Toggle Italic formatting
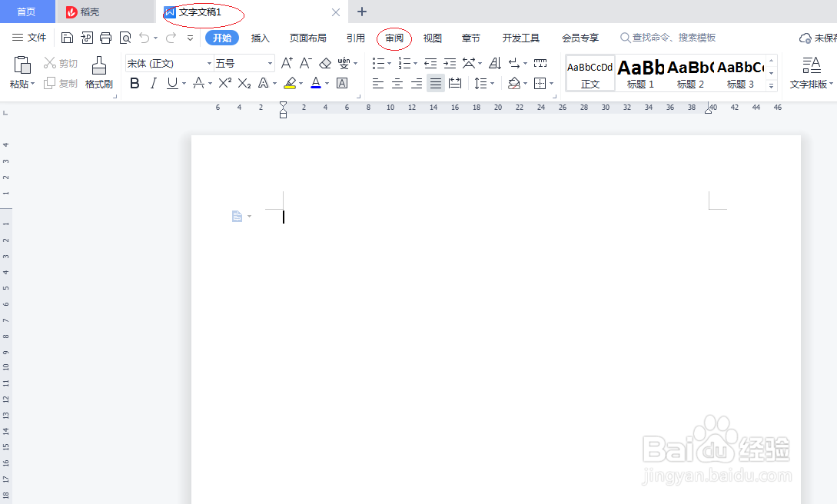The height and width of the screenshot is (504, 837). click(154, 83)
